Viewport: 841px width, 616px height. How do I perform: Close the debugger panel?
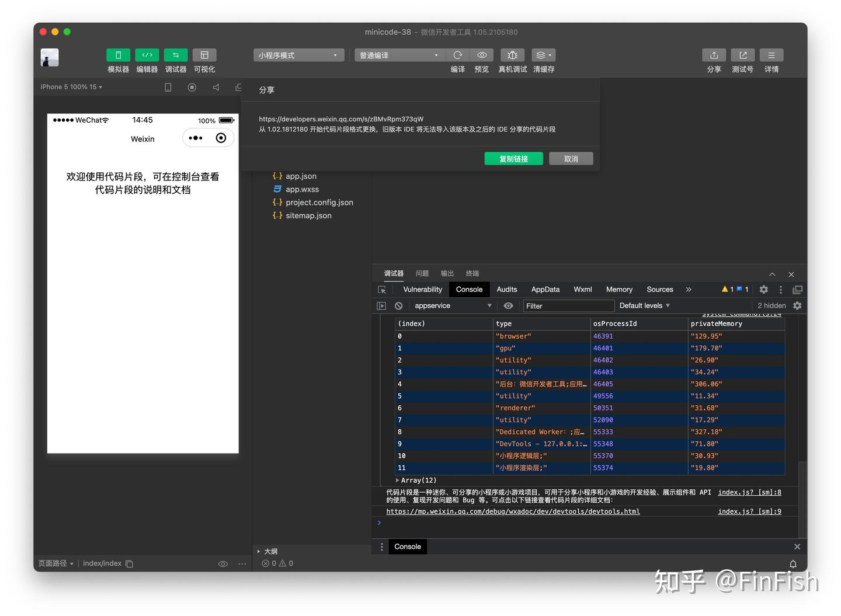(x=791, y=274)
